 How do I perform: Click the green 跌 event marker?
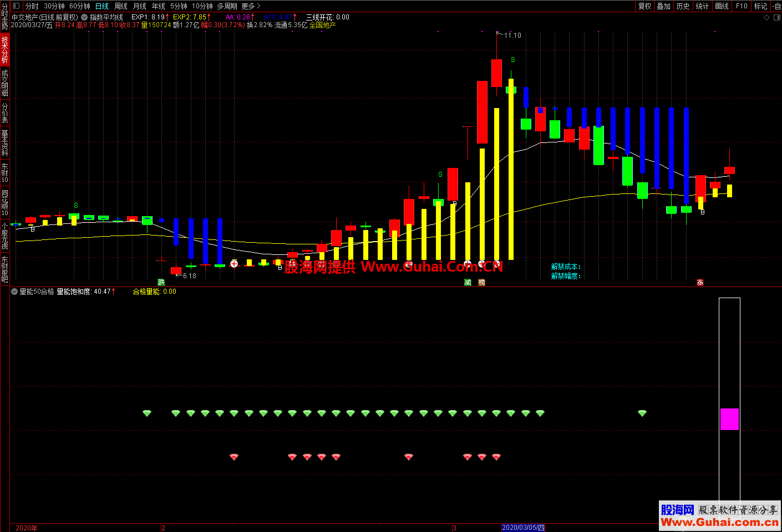(161, 283)
